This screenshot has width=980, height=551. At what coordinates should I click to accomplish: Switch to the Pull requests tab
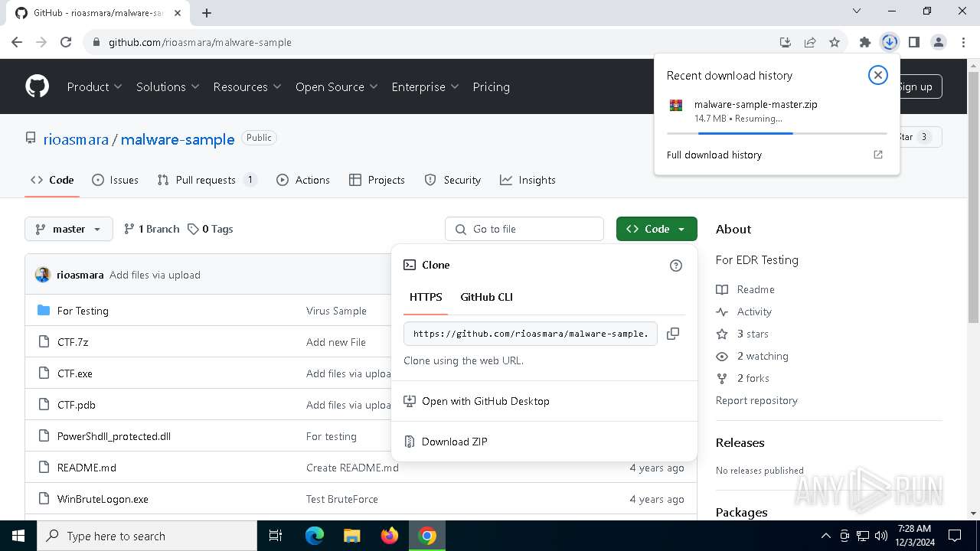[207, 180]
